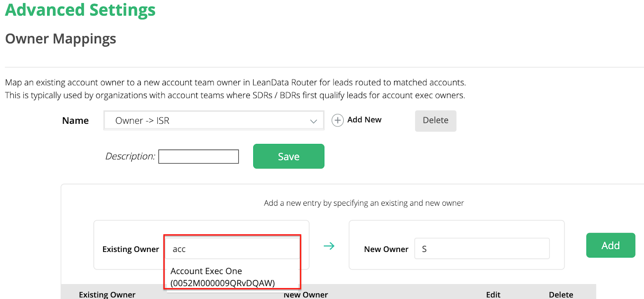
Task: Save the owner mapping
Action: click(x=289, y=156)
